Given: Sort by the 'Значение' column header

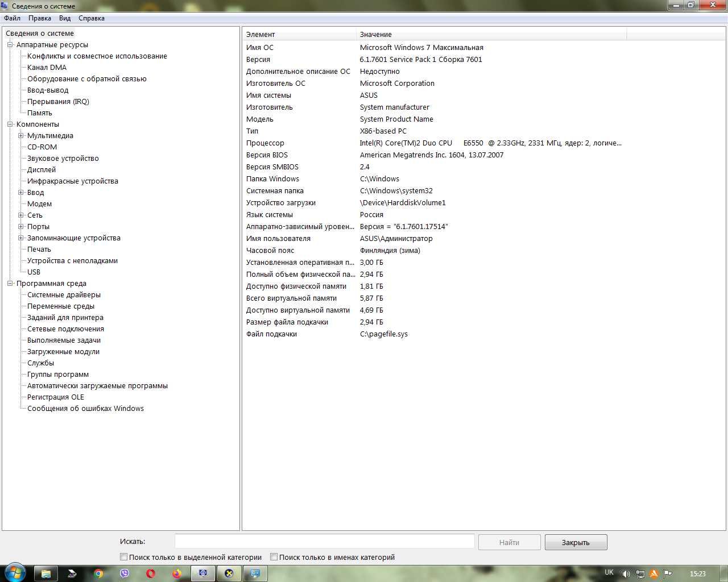Looking at the screenshot, I should tap(491, 35).
